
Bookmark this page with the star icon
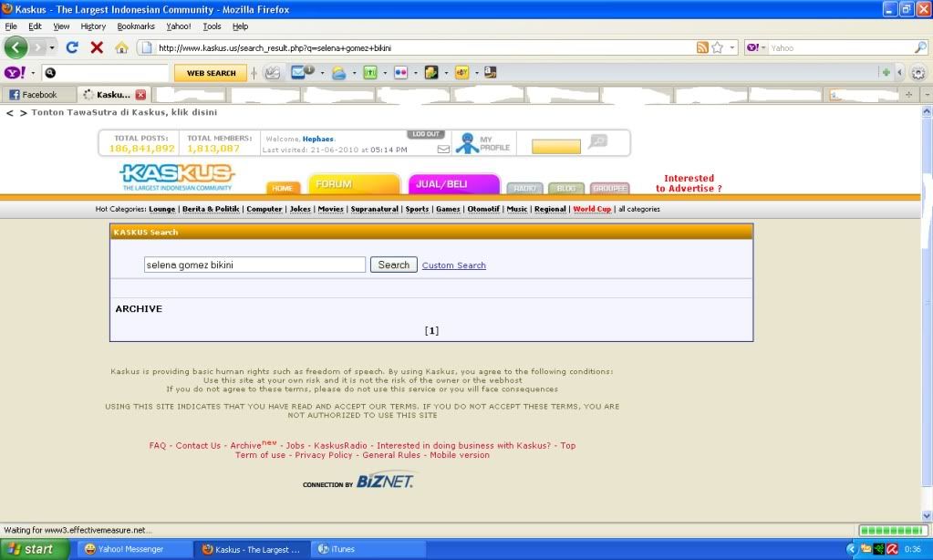point(718,47)
